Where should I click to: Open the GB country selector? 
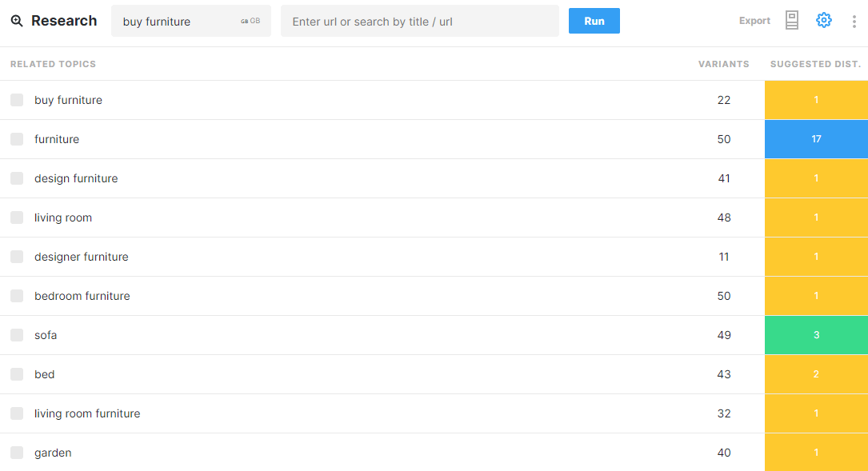tap(250, 22)
